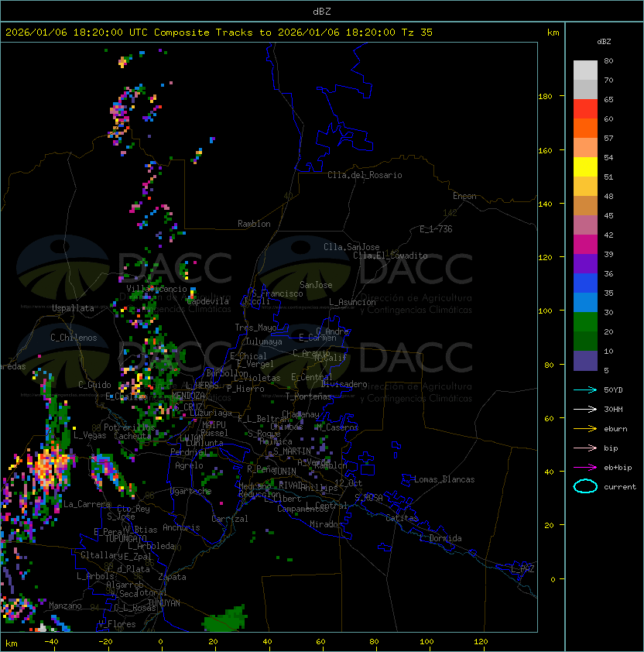
Task: Click the 'dBZ' heading above color scale
Action: pos(604,42)
